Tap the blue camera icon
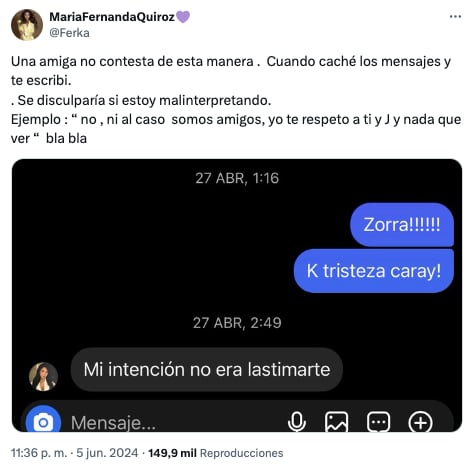The height and width of the screenshot is (464, 471). (x=43, y=419)
